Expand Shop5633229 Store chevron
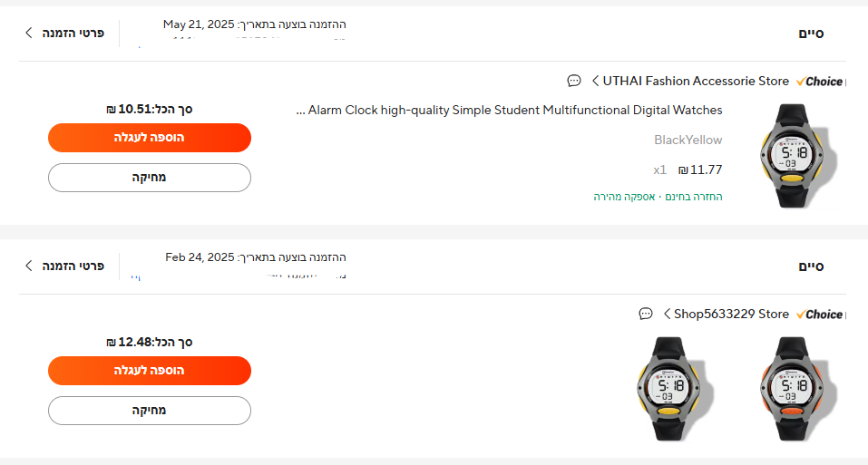868x465 pixels. pos(667,314)
